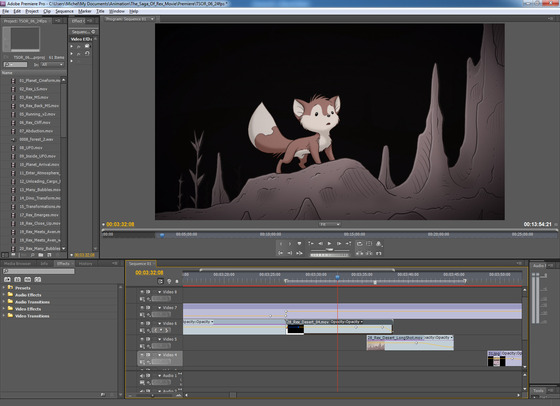This screenshot has width=560, height=406.
Task: Set unnumbered marker in Program Monitor
Action: pos(299,244)
